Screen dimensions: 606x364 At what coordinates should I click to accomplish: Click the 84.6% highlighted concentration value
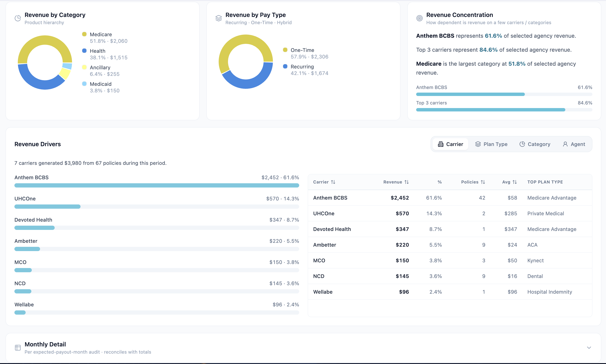click(488, 50)
